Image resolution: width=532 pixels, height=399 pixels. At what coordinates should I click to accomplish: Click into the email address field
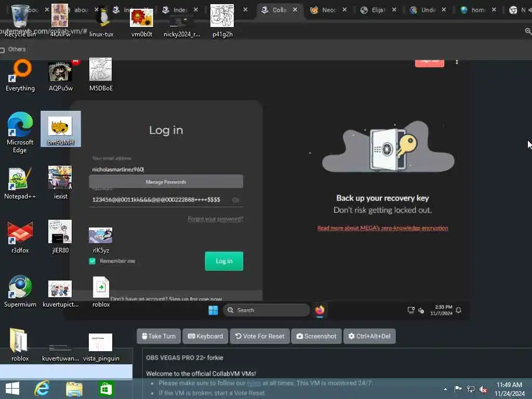click(166, 169)
